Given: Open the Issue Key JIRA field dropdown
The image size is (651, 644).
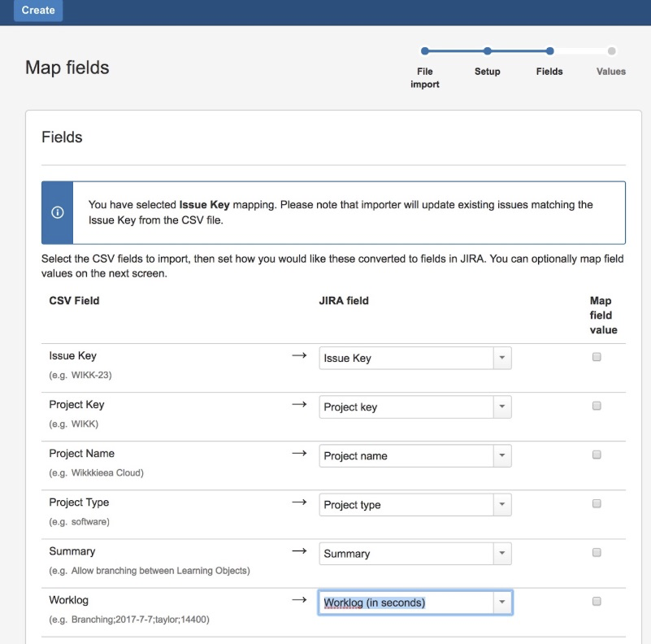Looking at the screenshot, I should pos(501,358).
